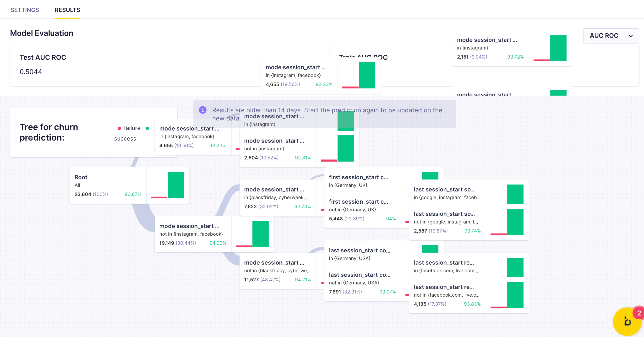Click the chart beside 'last session_start so...' node
Screen dimensions: 644x337
point(515,194)
